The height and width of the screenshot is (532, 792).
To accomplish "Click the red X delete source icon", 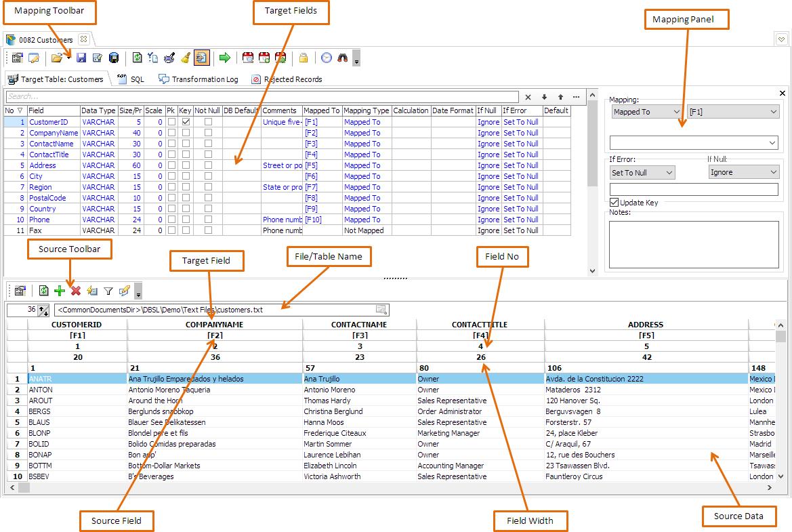I will tap(76, 291).
